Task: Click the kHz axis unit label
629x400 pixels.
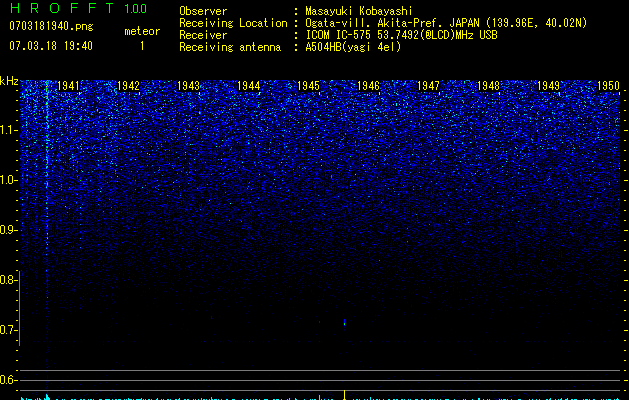Action: (x=9, y=81)
